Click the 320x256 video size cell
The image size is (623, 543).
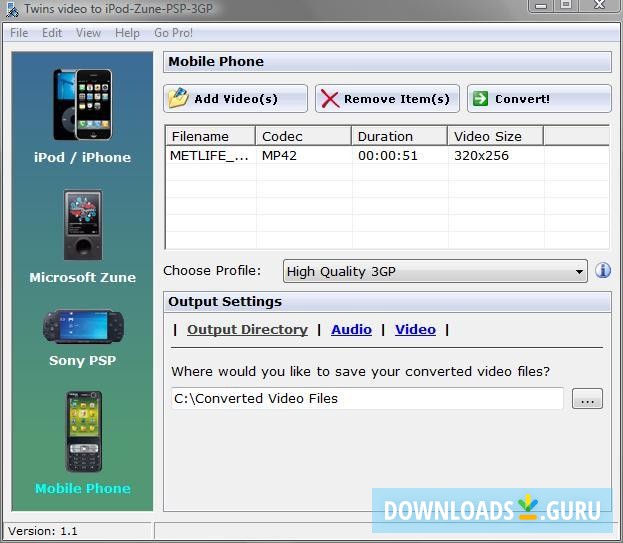[481, 155]
